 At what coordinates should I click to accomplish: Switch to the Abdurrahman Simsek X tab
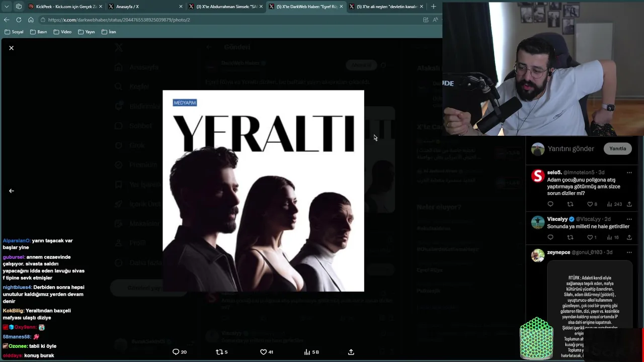pyautogui.click(x=226, y=7)
